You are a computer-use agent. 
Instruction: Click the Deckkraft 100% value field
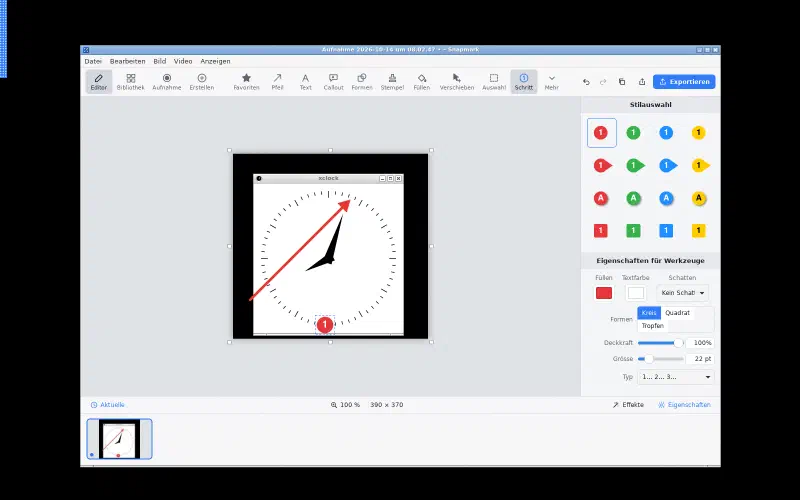pyautogui.click(x=700, y=343)
